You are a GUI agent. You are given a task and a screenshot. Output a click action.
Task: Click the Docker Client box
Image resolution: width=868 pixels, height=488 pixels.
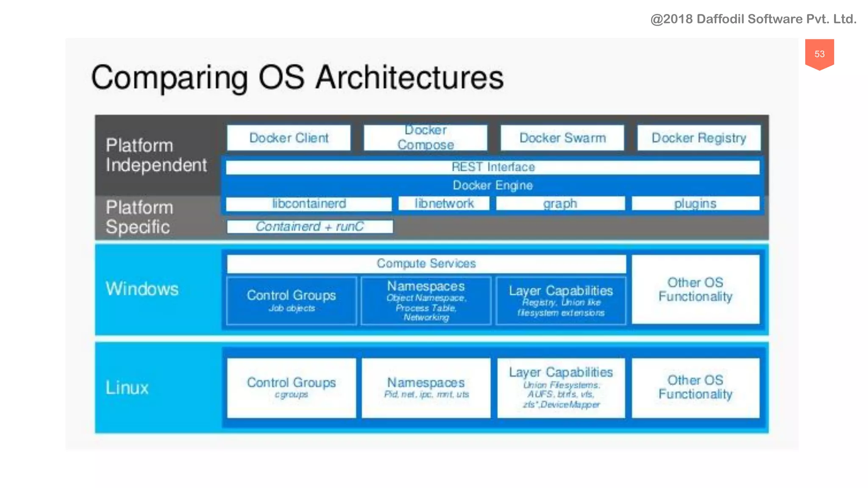click(289, 138)
